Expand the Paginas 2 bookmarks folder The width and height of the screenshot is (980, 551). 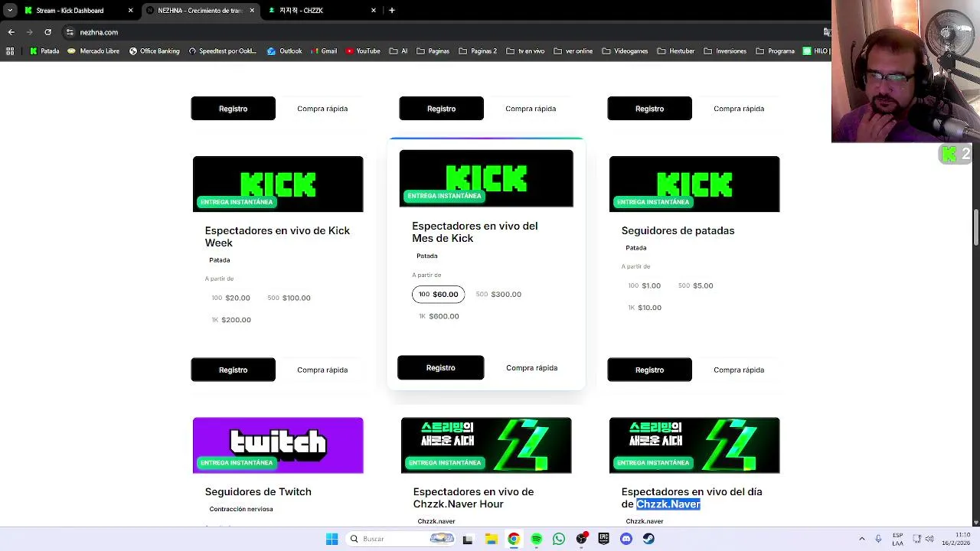click(x=478, y=51)
